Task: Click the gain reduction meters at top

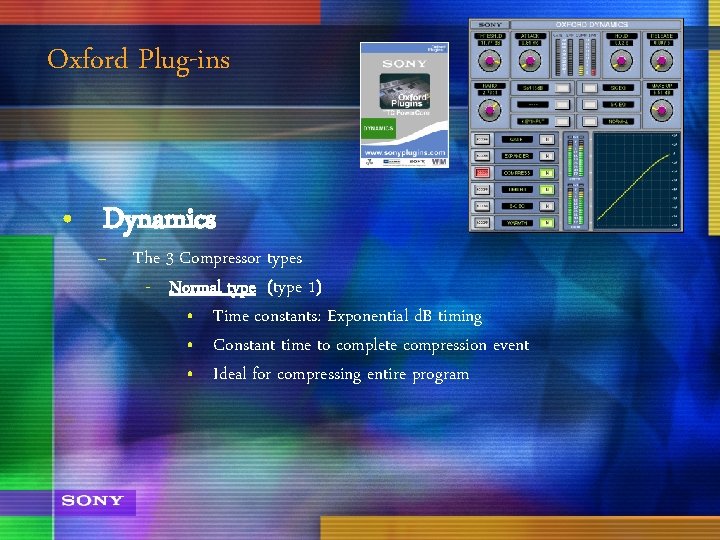Action: pyautogui.click(x=575, y=56)
